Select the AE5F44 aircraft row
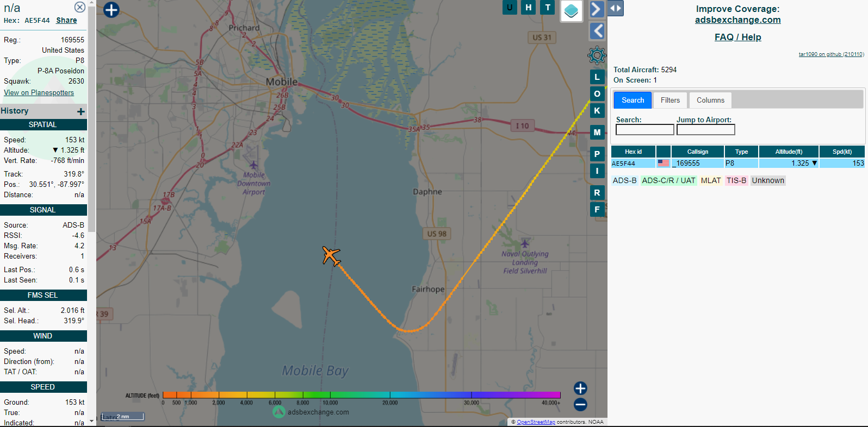This screenshot has width=868, height=427. tap(738, 163)
